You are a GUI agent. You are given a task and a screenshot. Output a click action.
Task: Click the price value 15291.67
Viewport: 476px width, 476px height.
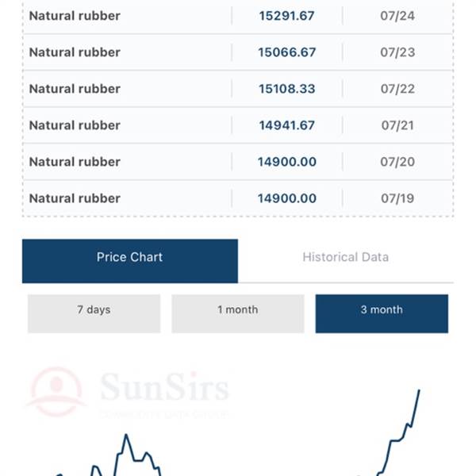coord(286,16)
